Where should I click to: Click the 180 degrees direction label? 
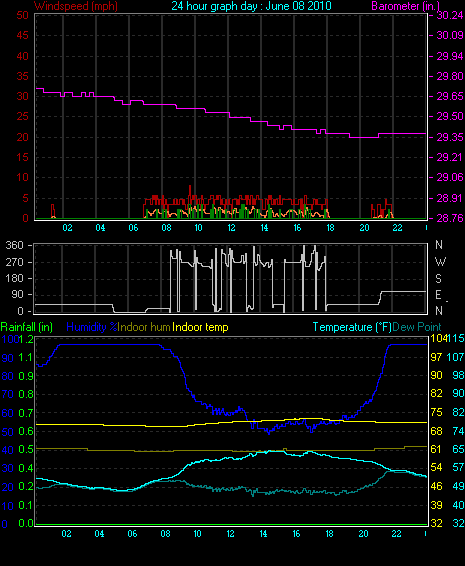(14, 278)
